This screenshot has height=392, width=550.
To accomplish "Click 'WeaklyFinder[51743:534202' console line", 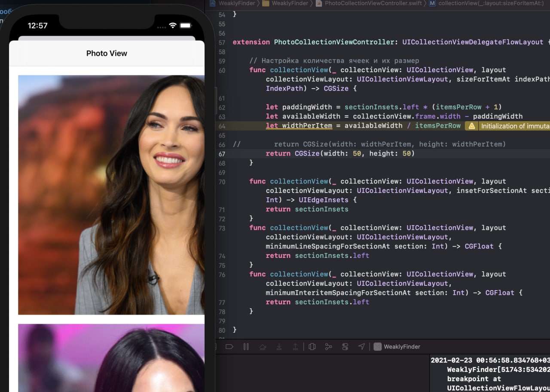I will pos(498,370).
